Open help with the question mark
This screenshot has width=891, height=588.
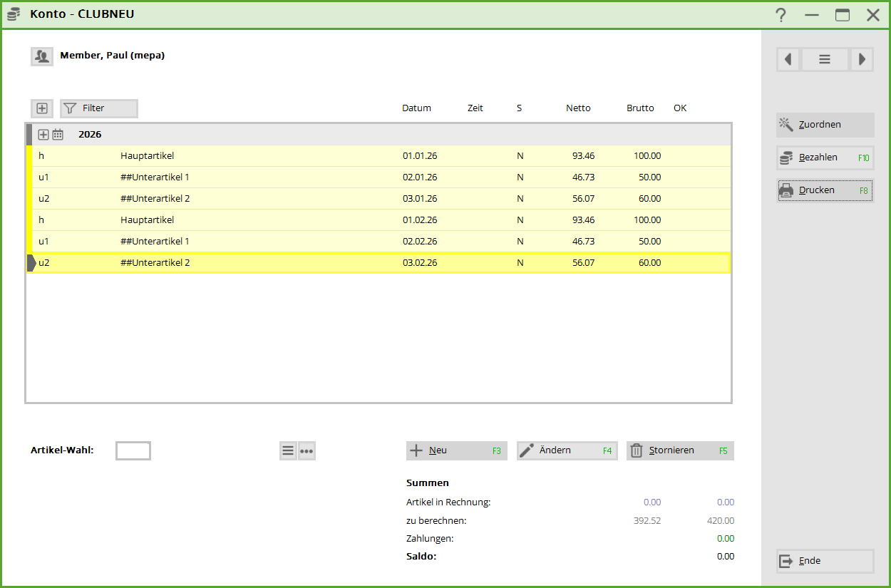pyautogui.click(x=781, y=15)
